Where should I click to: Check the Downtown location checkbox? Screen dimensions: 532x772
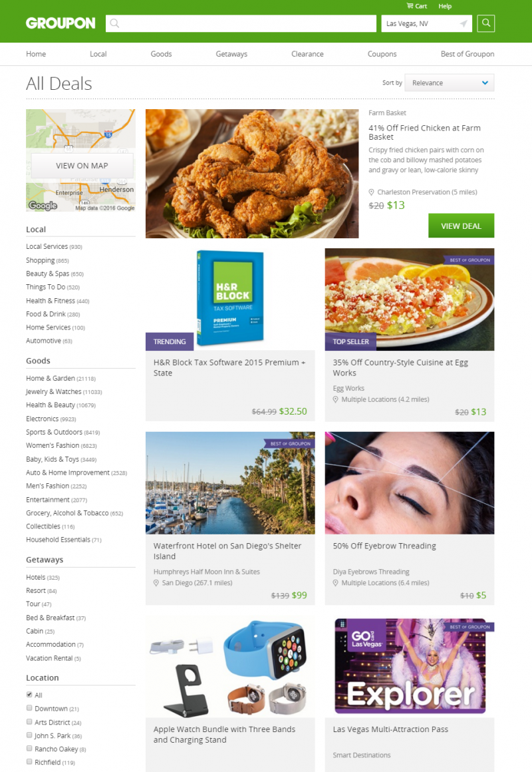pyautogui.click(x=29, y=708)
